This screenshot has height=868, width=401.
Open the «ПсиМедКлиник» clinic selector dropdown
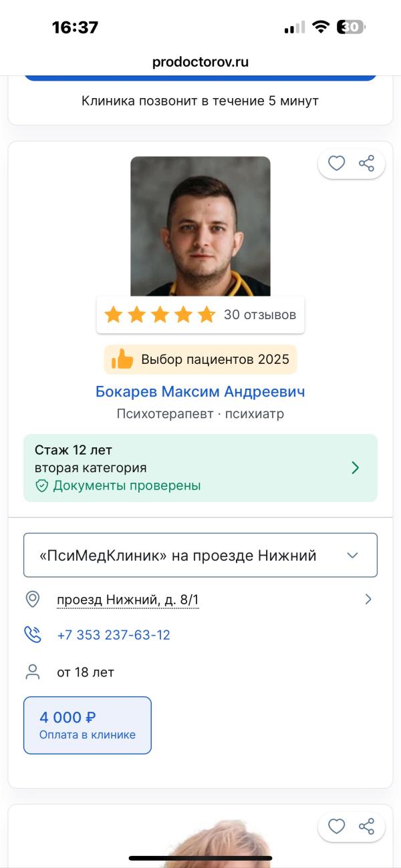pyautogui.click(x=200, y=555)
